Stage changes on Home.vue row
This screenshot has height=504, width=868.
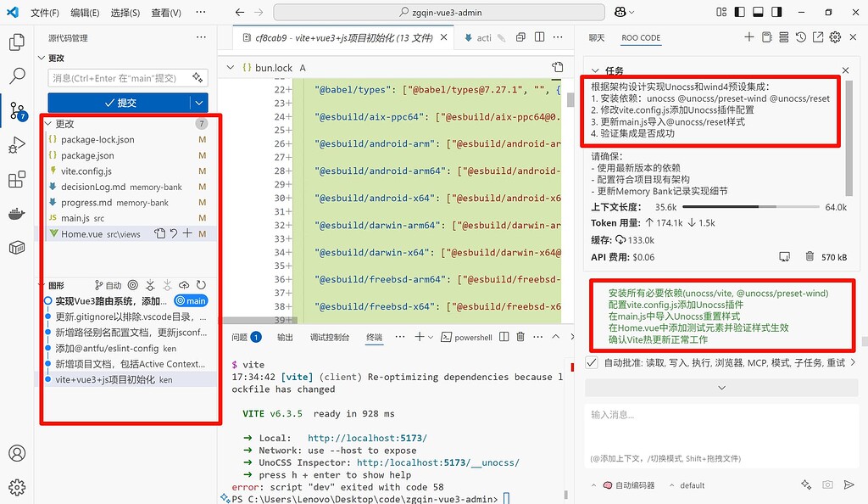pyautogui.click(x=187, y=233)
